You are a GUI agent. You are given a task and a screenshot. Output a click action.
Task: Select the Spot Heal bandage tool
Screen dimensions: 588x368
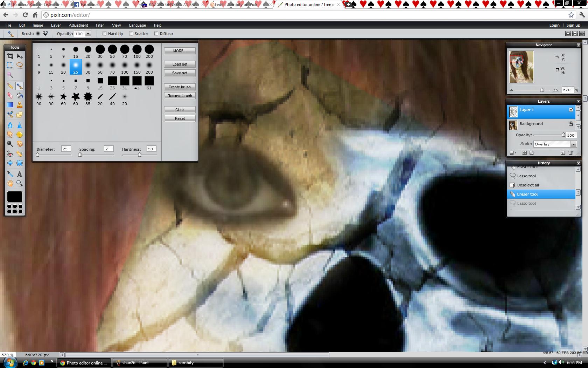[x=20, y=154]
